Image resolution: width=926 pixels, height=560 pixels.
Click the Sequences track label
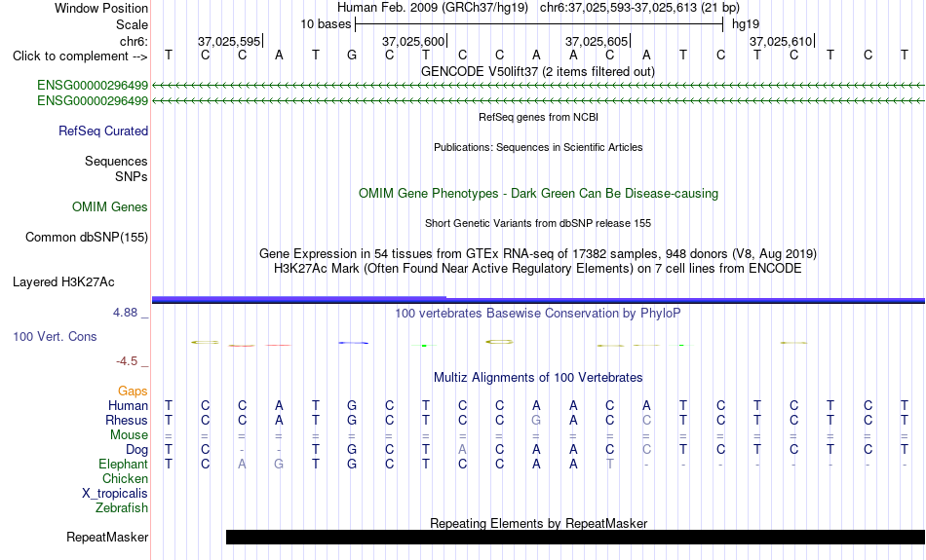(x=116, y=161)
